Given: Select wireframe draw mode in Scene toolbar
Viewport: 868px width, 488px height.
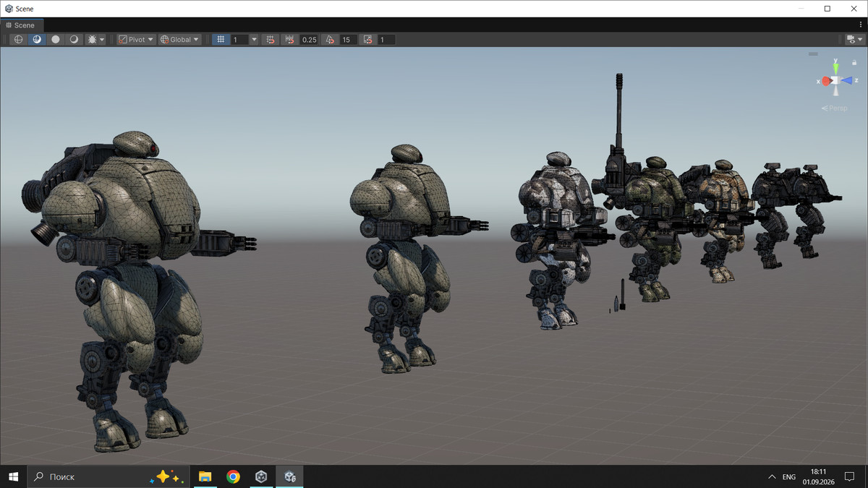Looking at the screenshot, I should (19, 40).
